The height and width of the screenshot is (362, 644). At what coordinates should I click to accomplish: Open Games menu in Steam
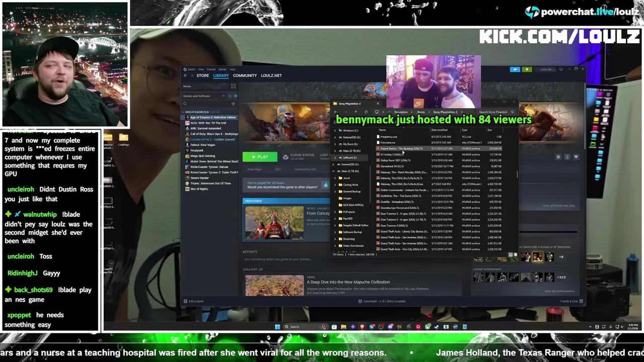point(222,69)
